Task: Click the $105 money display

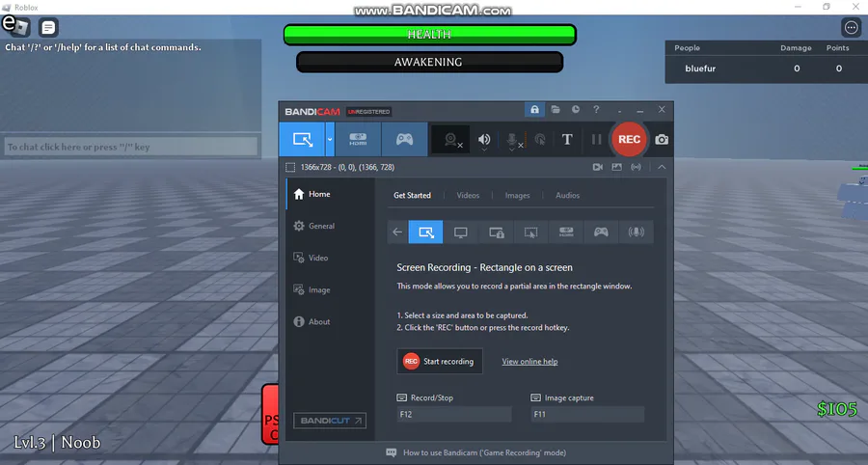Action: click(837, 409)
